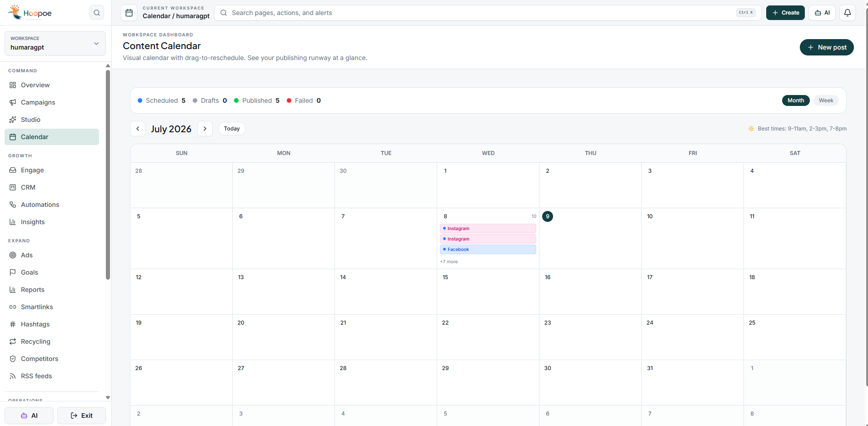Click the Competitors shield icon

(x=13, y=359)
